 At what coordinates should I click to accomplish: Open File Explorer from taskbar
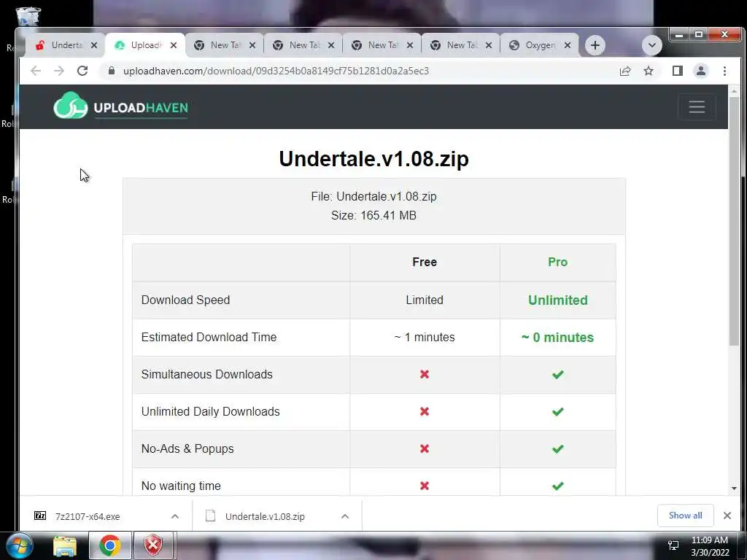(65, 545)
